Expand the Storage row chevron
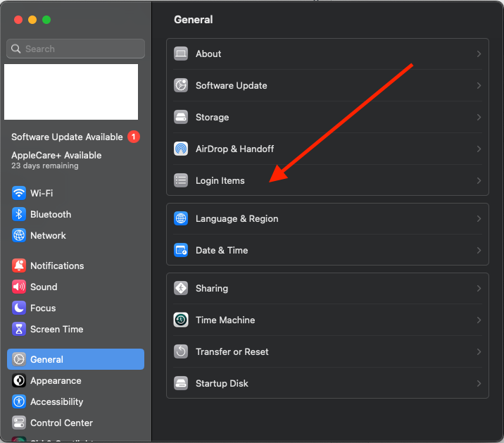Viewport: 504px width, 443px height. coord(479,117)
